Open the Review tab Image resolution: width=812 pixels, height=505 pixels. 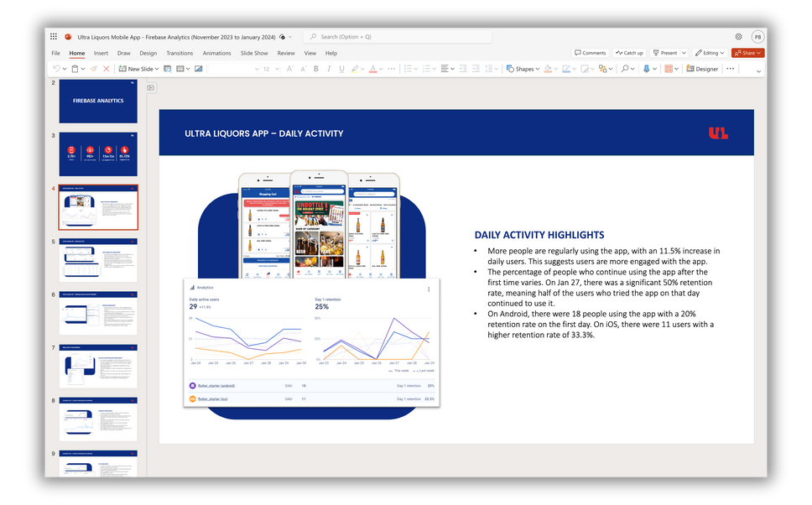coord(286,53)
